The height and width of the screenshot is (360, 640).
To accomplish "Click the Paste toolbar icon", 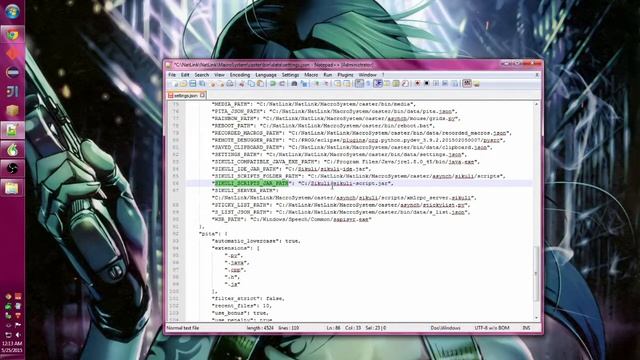I will tap(260, 84).
